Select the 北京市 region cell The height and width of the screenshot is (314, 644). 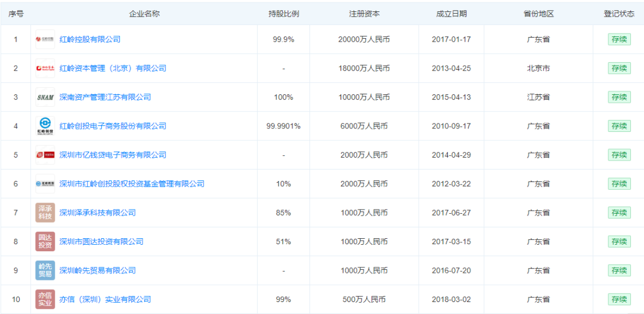click(x=538, y=68)
